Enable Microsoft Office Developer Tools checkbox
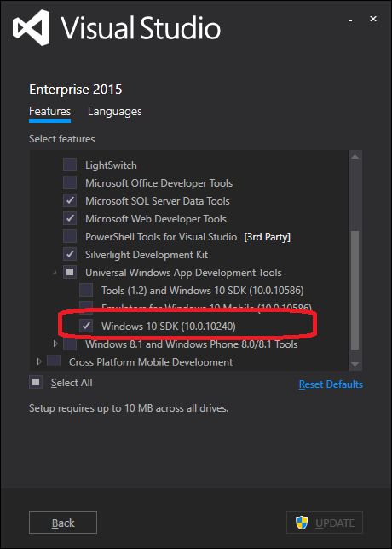 click(x=70, y=182)
